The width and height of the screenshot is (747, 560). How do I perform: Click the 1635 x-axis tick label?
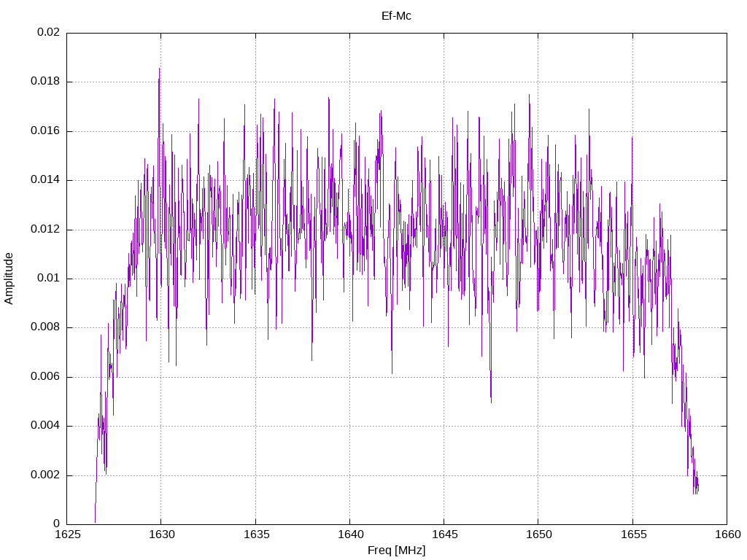256,534
